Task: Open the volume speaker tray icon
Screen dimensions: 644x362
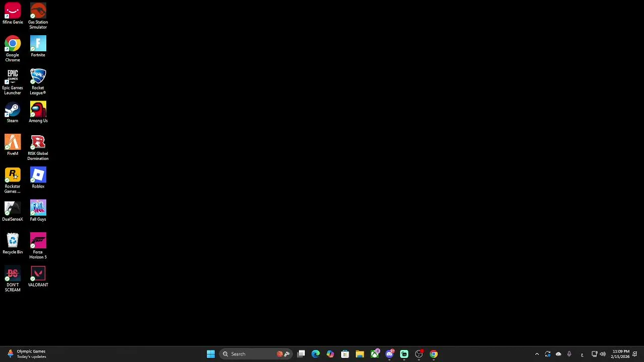Action: coord(603,354)
